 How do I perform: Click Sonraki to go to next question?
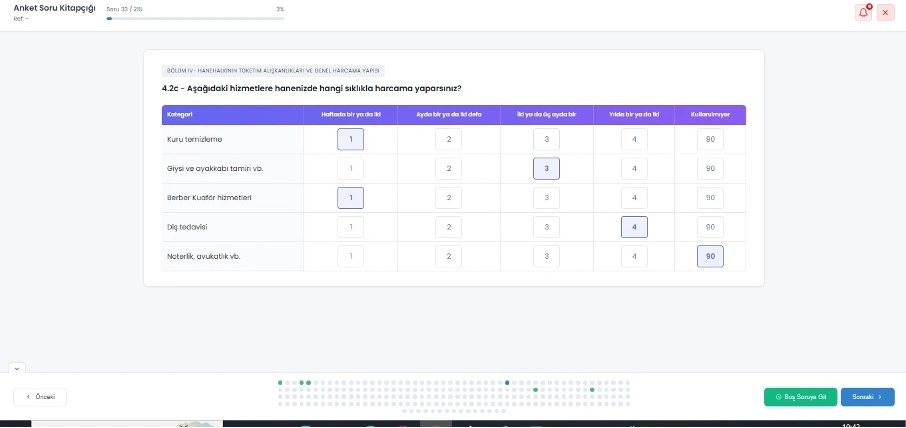(x=867, y=397)
